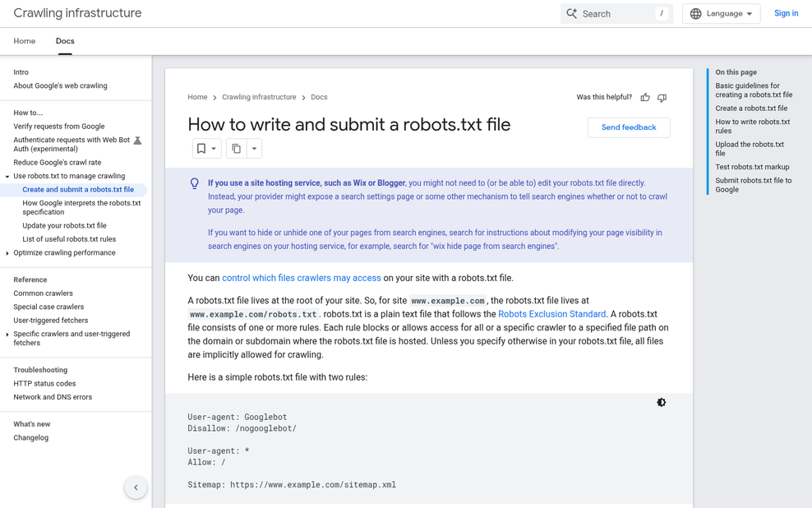Click the Intro sidebar item
812x508 pixels.
[21, 72]
